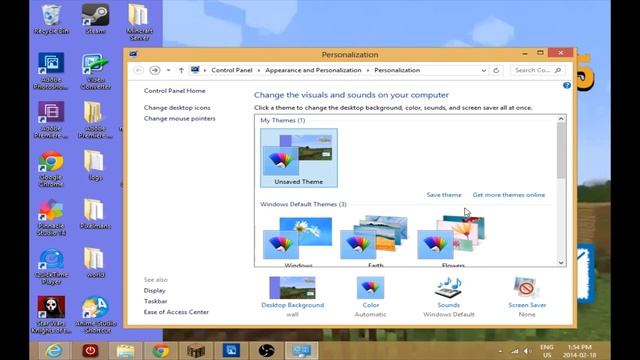The image size is (640, 360).
Task: Open the Recycle Bin desktop icon
Action: [51, 19]
